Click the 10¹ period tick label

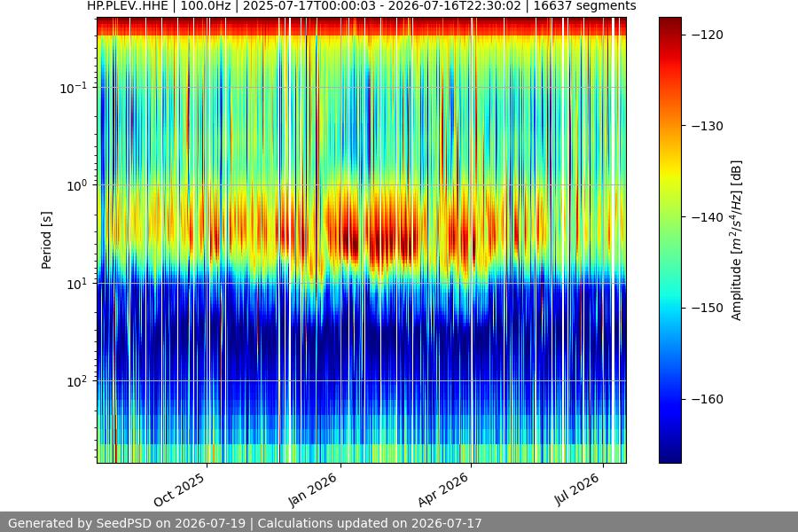(77, 284)
